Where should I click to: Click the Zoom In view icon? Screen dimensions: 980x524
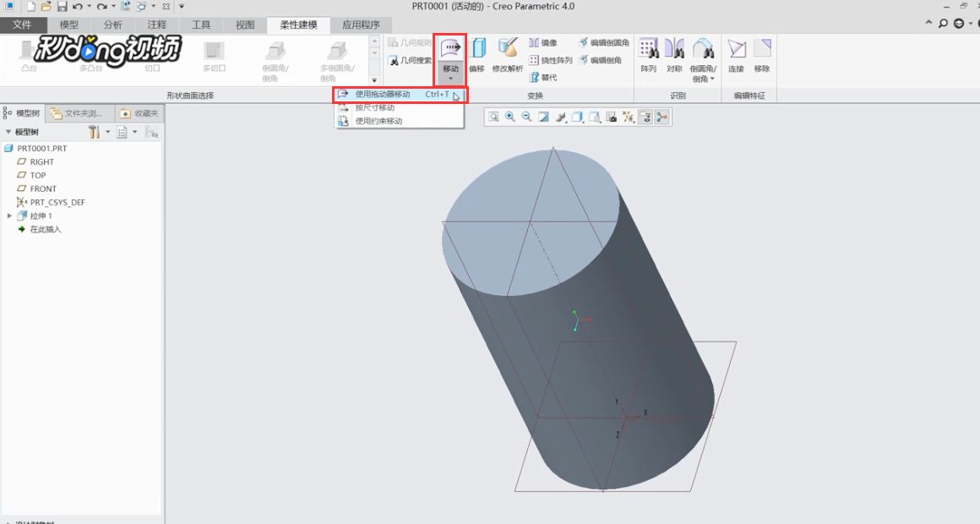point(510,117)
